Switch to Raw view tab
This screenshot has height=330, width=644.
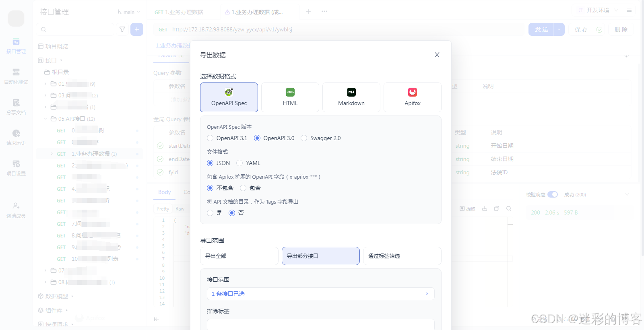[180, 209]
